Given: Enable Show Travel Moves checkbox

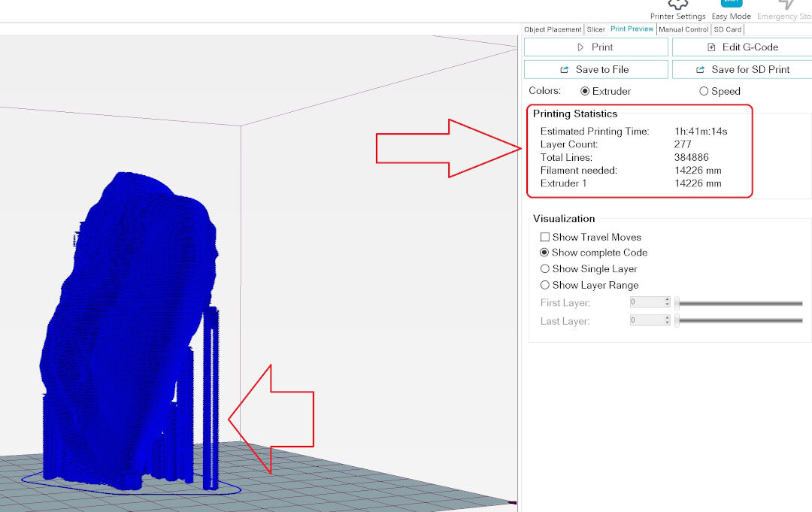Looking at the screenshot, I should coord(545,237).
